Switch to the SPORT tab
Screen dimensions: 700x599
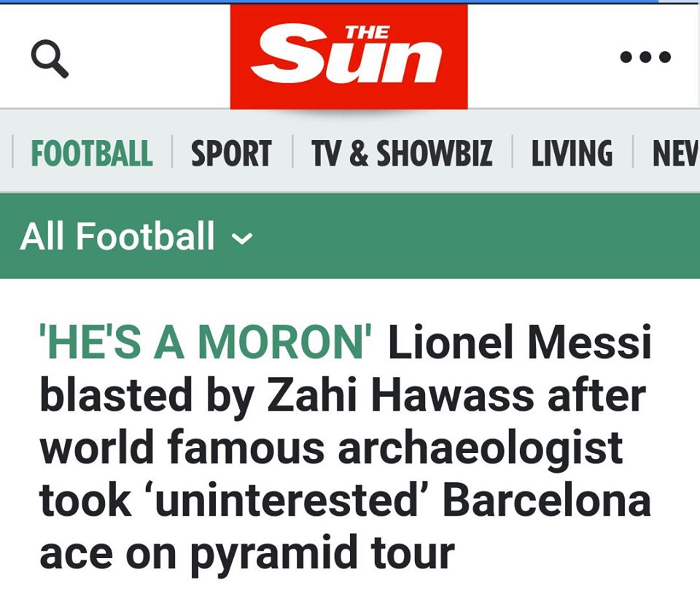231,153
